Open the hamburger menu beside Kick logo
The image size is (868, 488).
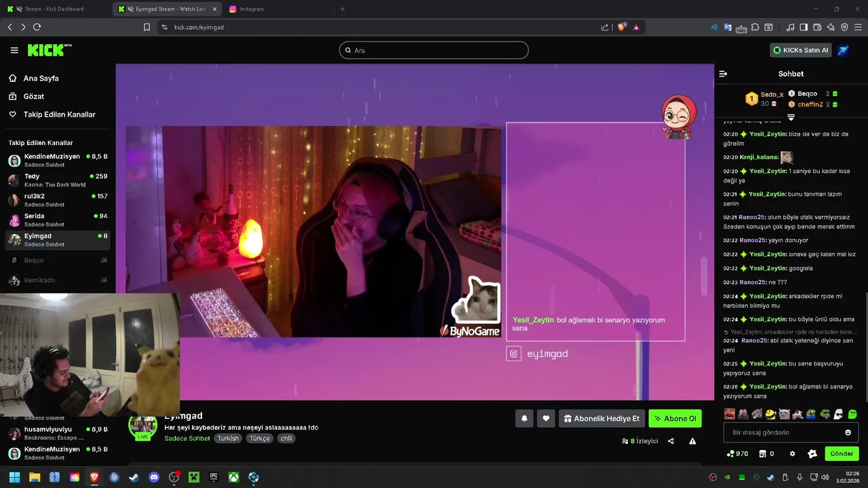pyautogui.click(x=14, y=50)
